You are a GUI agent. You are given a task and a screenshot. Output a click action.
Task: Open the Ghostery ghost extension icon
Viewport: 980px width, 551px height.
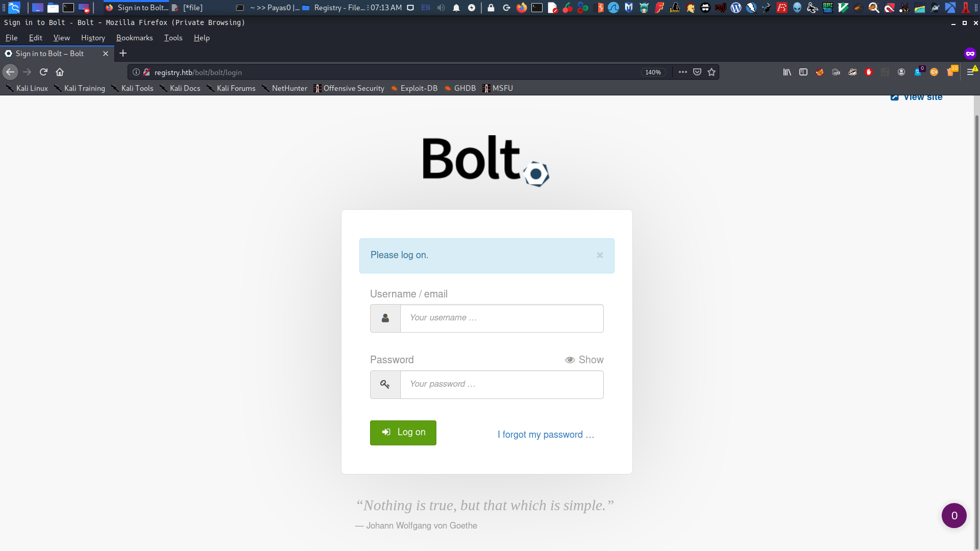[x=918, y=72]
